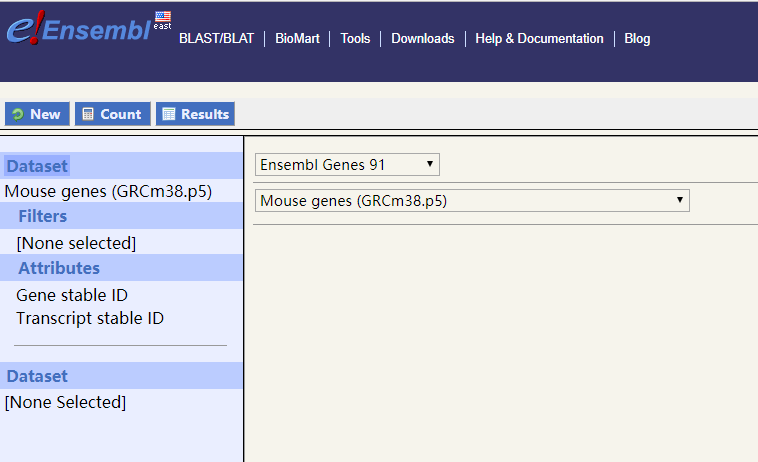Click the Filters section in sidebar

point(43,216)
